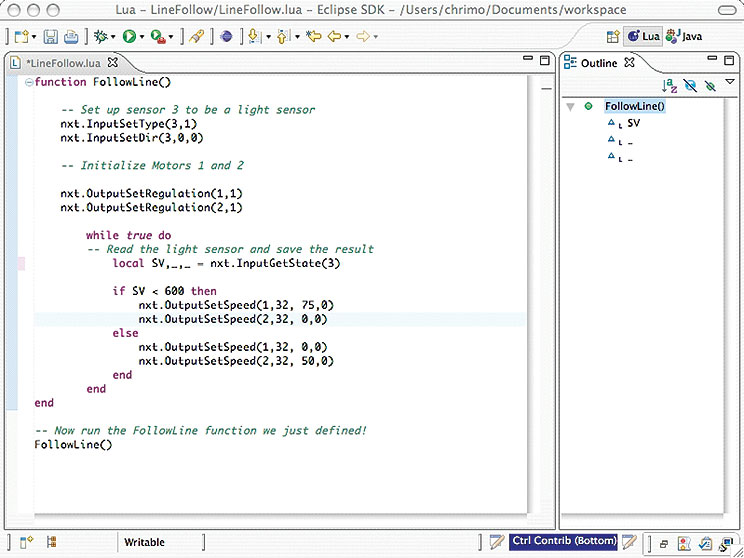Collapse the FollowLine tree node in Outline
Viewport: 744px width, 558px height.
(x=569, y=107)
